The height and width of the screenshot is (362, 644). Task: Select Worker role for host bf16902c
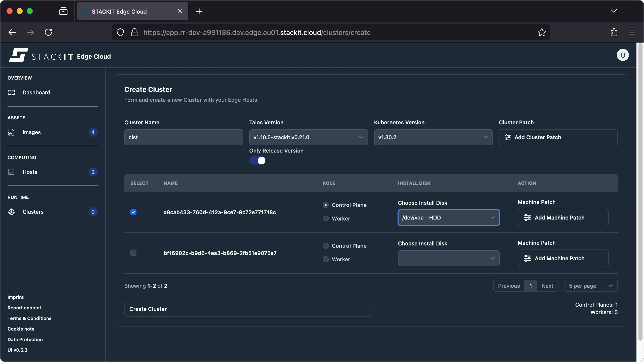325,259
